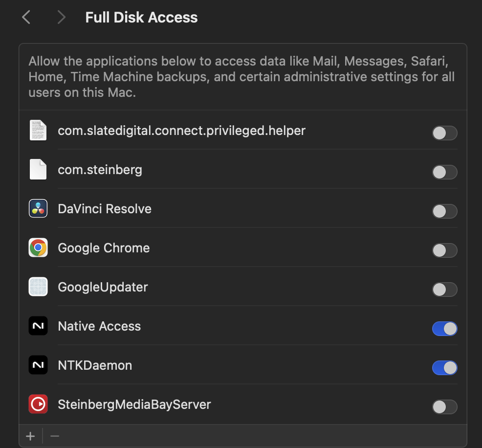This screenshot has width=482, height=448.
Task: Toggle on com.steinberg disk access
Action: point(445,172)
